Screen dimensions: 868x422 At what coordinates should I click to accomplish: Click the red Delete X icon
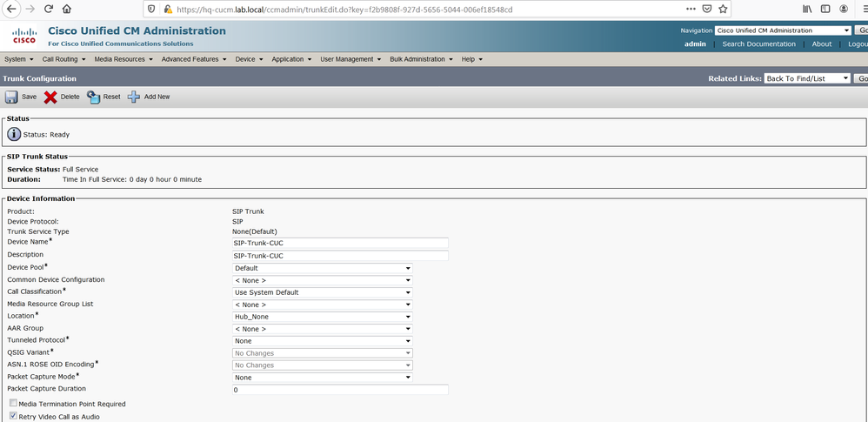click(x=50, y=97)
